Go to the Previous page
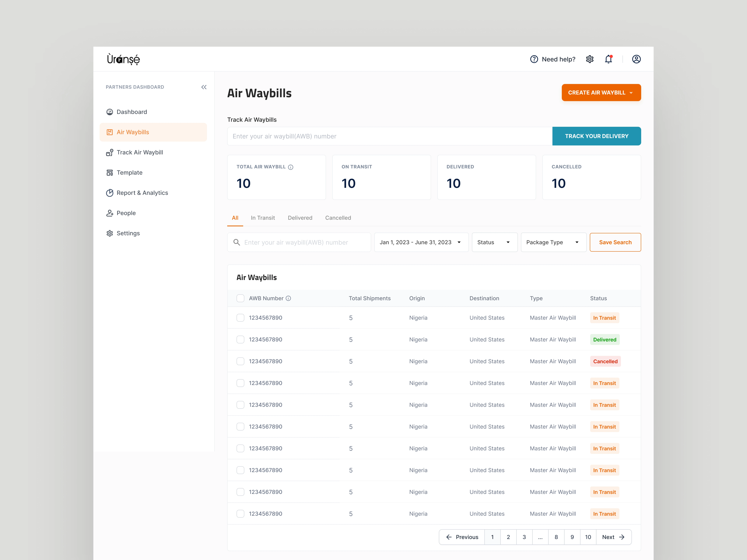Screen dimensions: 747x560 click(462, 537)
